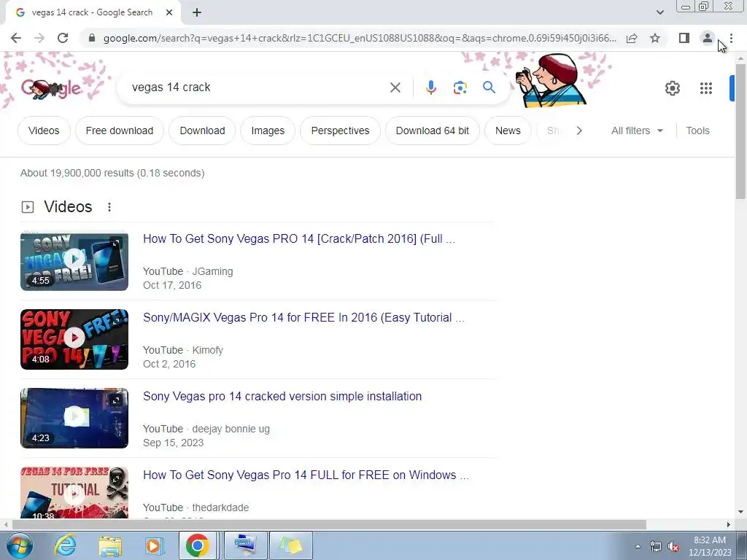Click the vertical scrollbar thumb

pyautogui.click(x=740, y=131)
